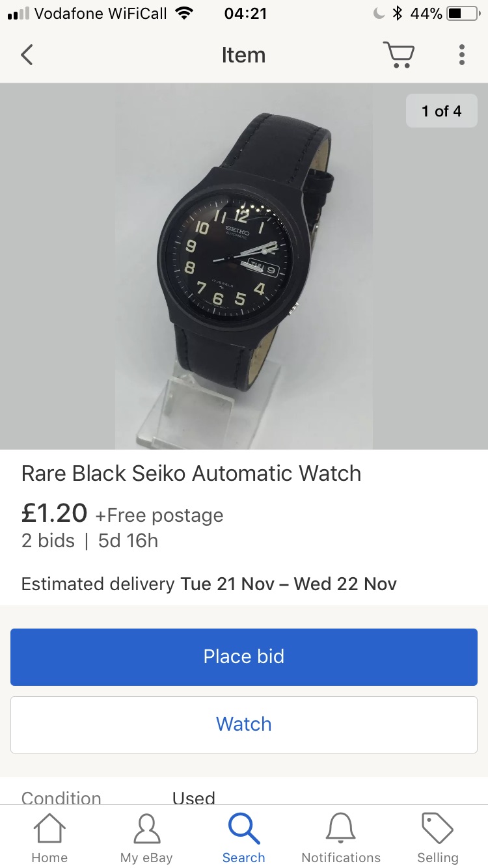Open the Selling tag icon
The height and width of the screenshot is (868, 488).
point(438,828)
